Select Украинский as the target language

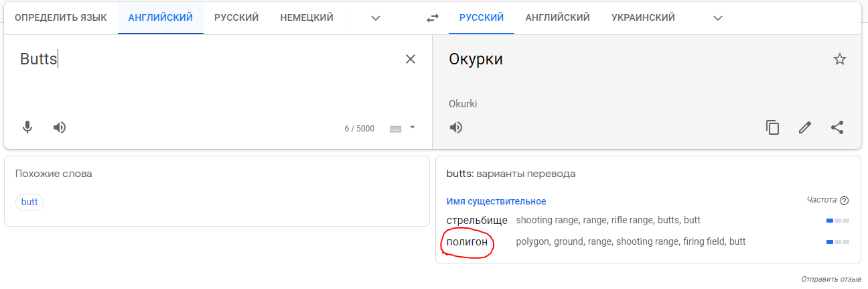click(643, 18)
